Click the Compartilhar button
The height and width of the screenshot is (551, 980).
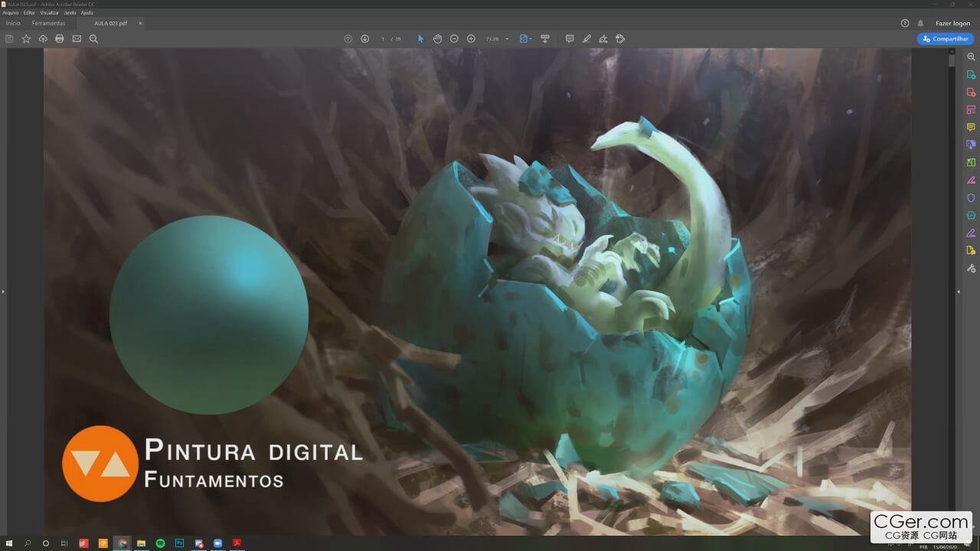click(946, 39)
